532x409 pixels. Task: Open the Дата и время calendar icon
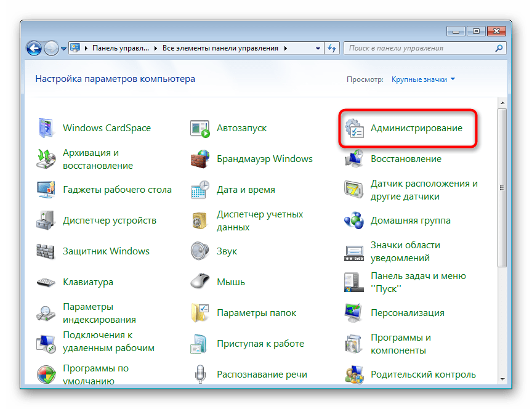pos(200,190)
